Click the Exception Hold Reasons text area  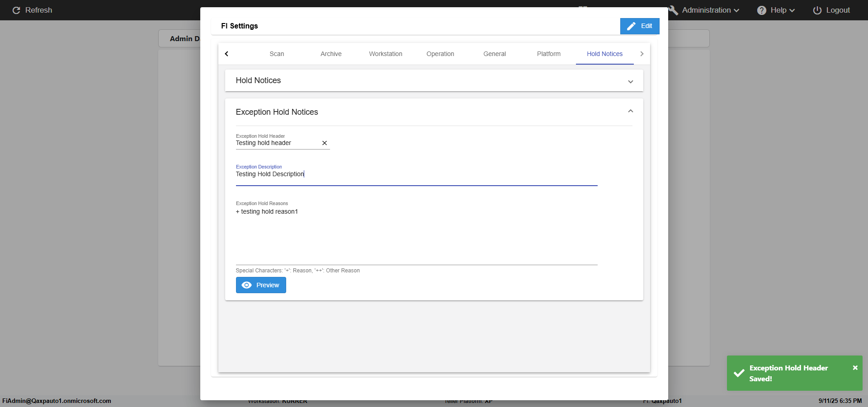pos(416,235)
